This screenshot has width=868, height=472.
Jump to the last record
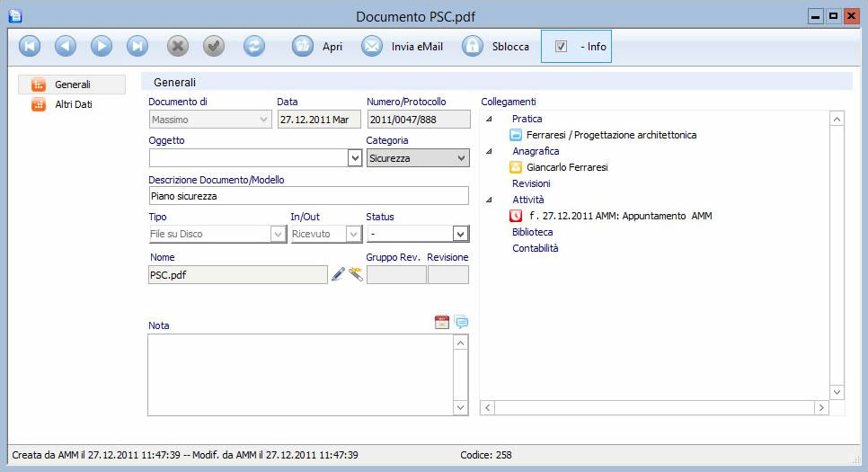[x=137, y=46]
